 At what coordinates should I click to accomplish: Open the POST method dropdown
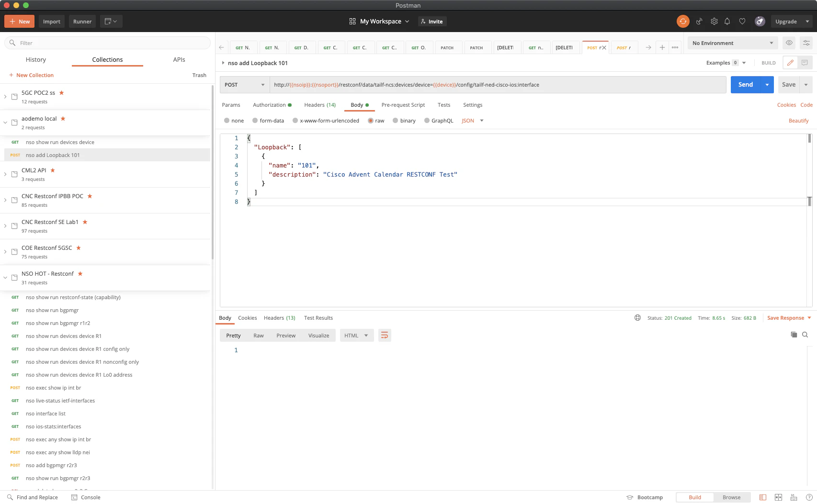[245, 85]
